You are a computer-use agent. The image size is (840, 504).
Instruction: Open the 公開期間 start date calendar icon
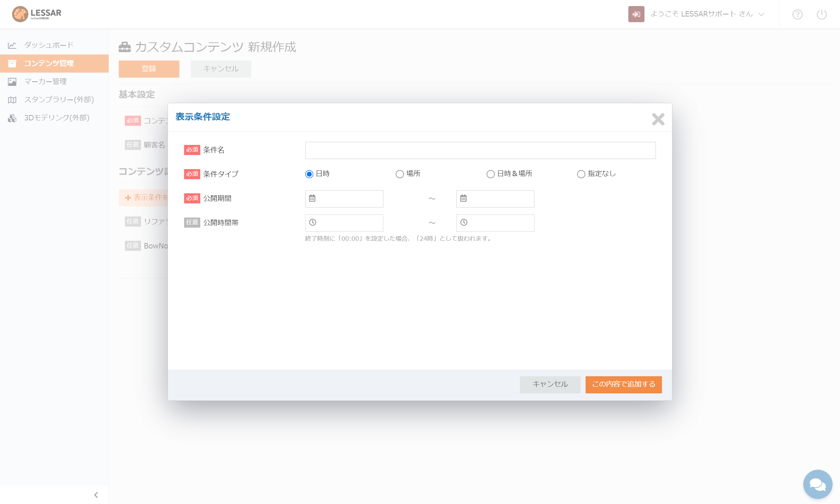312,198
